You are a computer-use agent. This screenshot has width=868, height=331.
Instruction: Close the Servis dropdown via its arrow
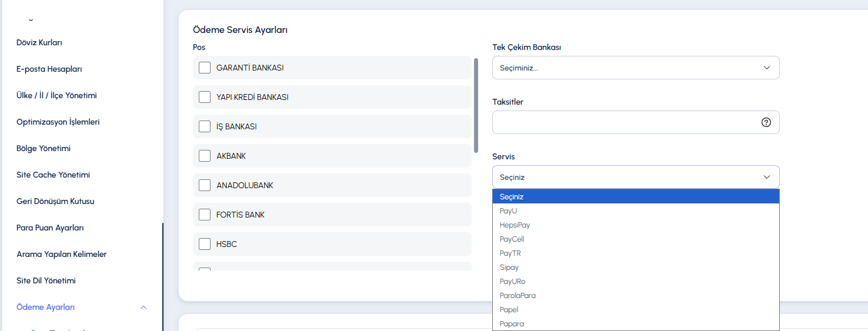tap(767, 177)
